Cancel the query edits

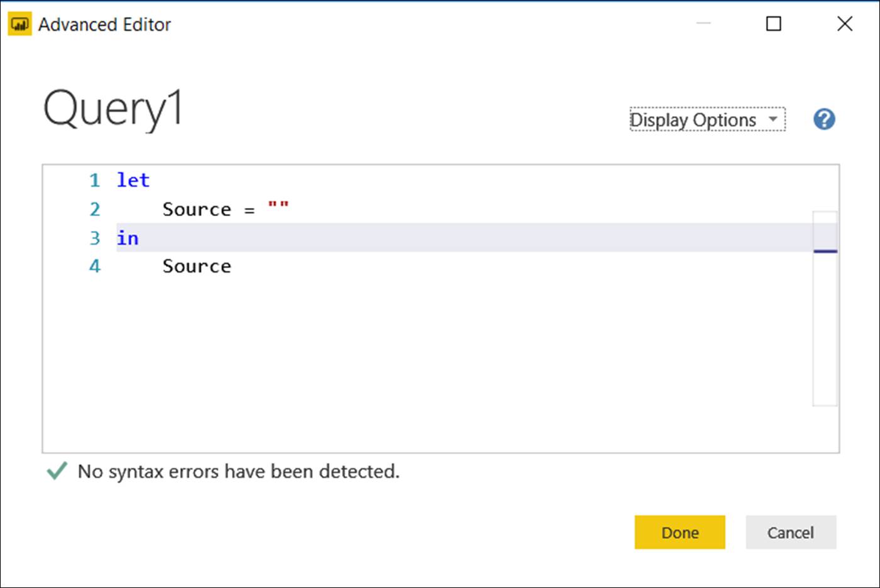(x=790, y=532)
